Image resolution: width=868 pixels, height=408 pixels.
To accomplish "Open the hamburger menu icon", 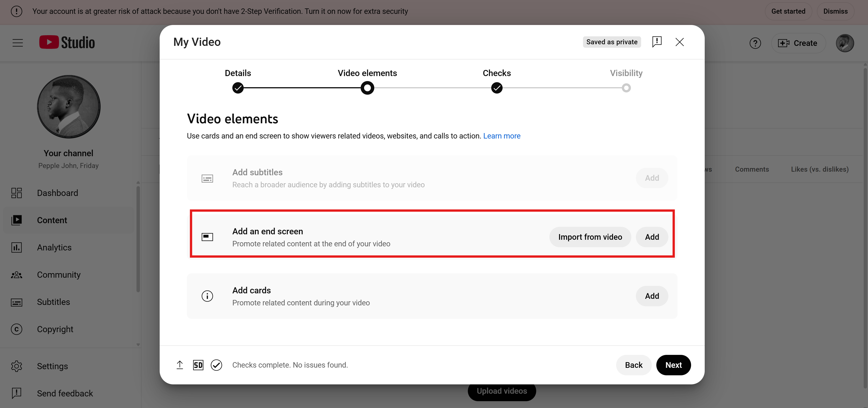I will 17,43.
